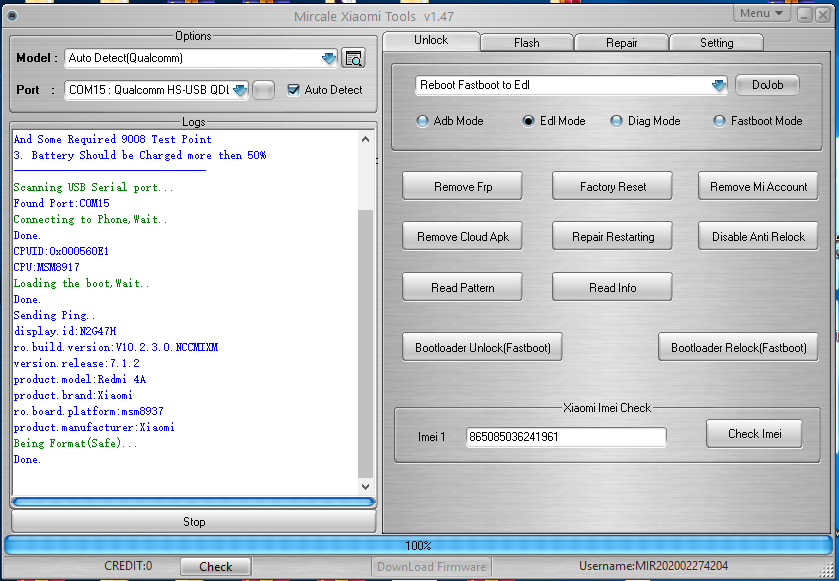Click the Read Info button
Screen dimensions: 839x581
pyautogui.click(x=612, y=287)
